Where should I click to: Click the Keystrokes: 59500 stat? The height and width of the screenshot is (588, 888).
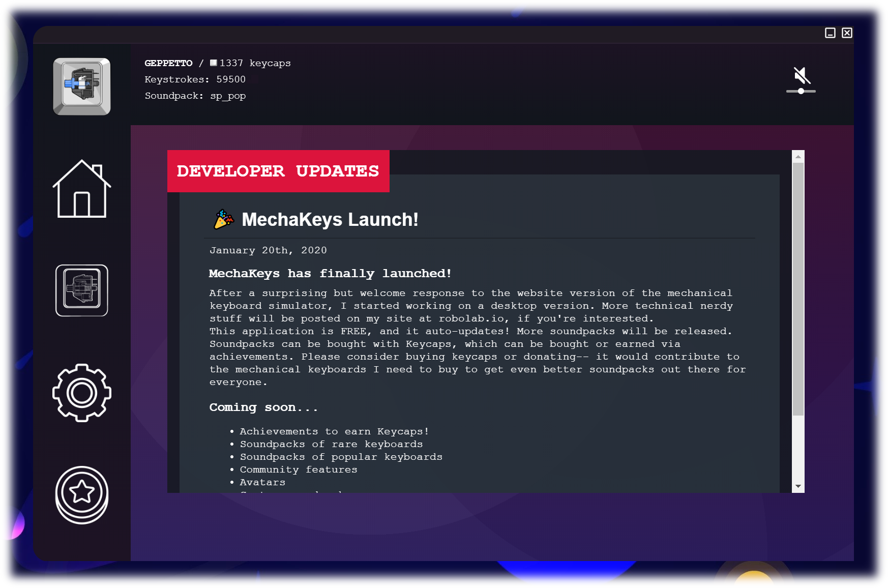(x=195, y=79)
